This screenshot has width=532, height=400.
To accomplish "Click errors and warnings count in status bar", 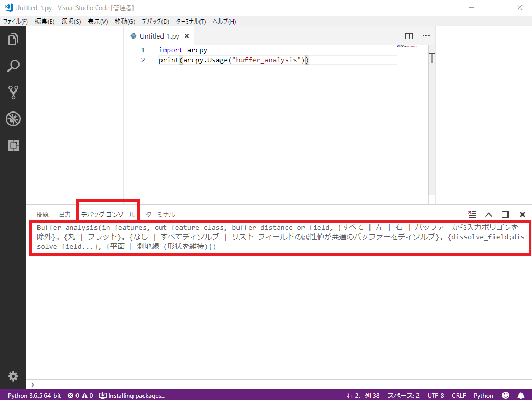I will tap(80, 396).
